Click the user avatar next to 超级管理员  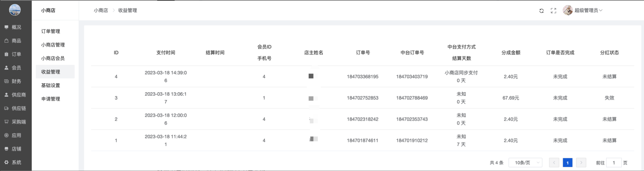click(568, 11)
